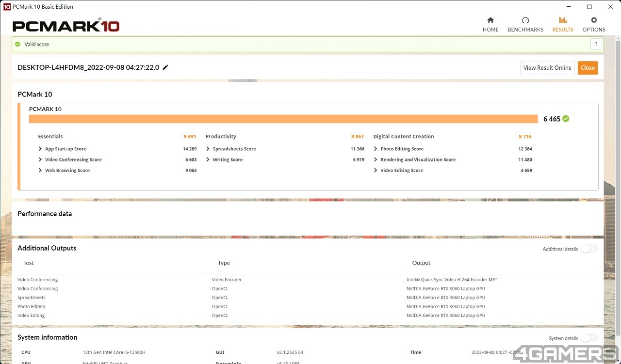Image resolution: width=621 pixels, height=364 pixels.
Task: Click the Output column header
Action: tap(421, 263)
